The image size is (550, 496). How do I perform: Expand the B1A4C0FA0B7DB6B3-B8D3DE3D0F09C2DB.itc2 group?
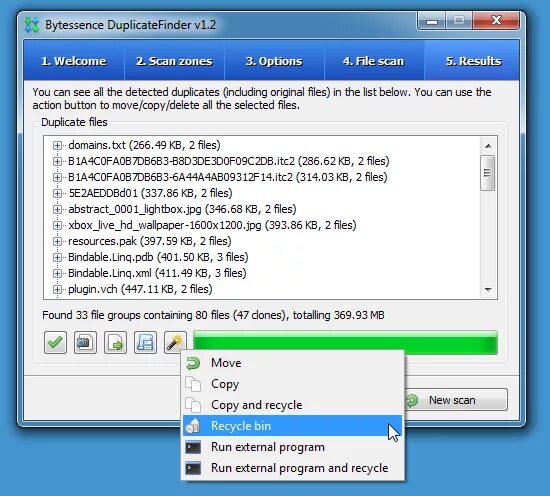[x=57, y=161]
